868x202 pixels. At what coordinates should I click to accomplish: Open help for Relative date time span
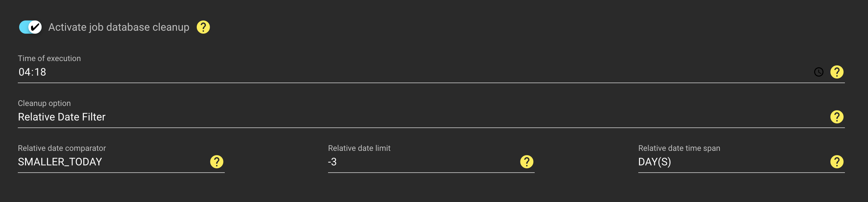click(837, 161)
